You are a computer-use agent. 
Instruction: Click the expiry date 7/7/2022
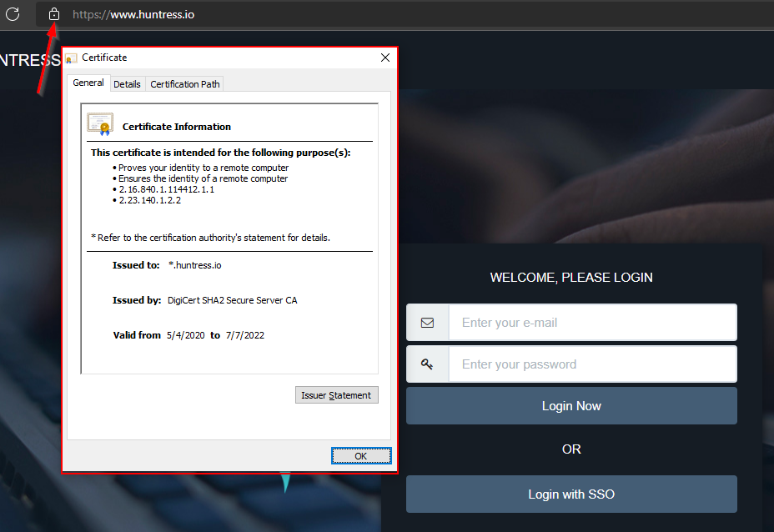point(245,335)
